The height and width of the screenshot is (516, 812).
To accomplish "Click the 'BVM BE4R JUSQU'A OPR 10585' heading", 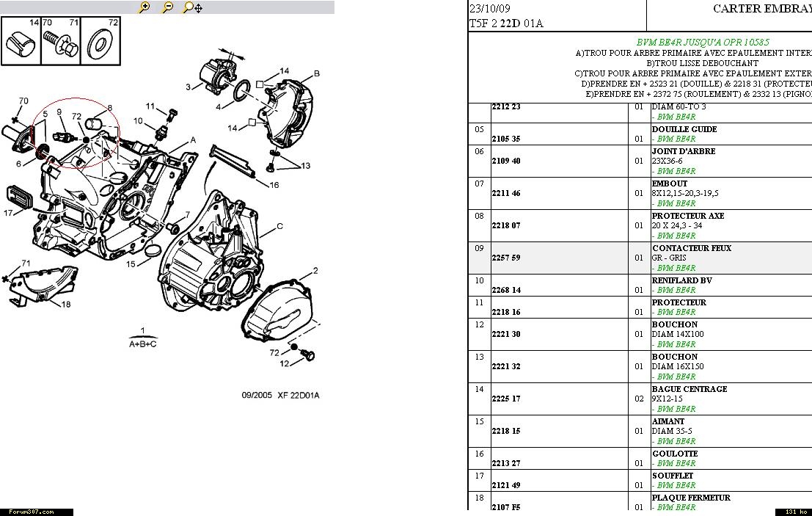I will point(703,42).
